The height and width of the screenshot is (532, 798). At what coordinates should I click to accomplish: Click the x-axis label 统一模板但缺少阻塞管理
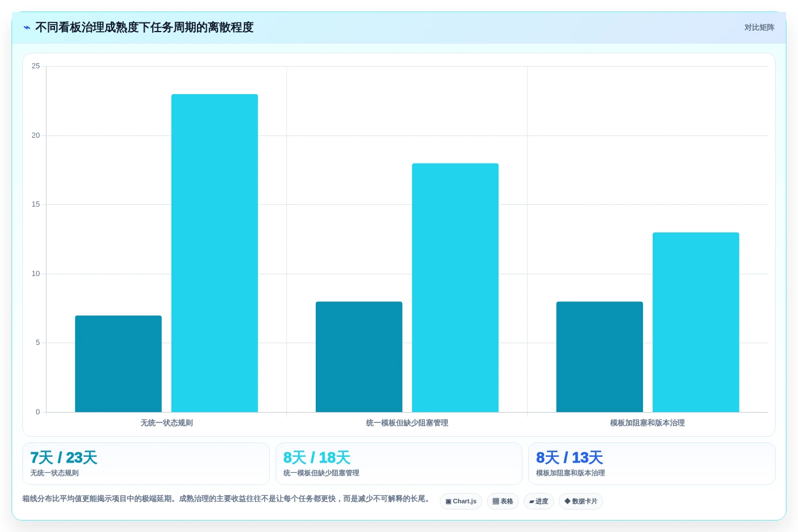[x=407, y=423]
